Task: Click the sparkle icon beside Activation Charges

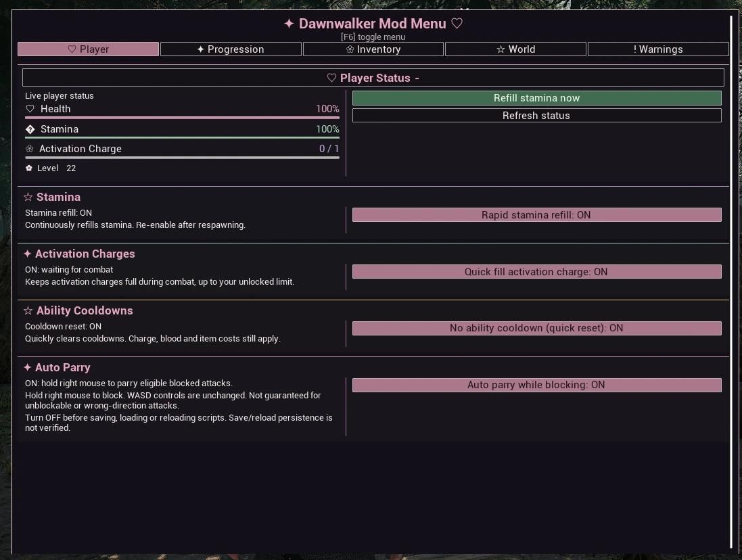Action: pos(28,254)
